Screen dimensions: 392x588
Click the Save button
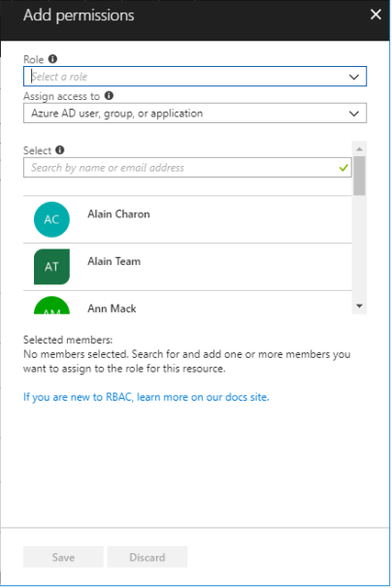[x=63, y=557]
